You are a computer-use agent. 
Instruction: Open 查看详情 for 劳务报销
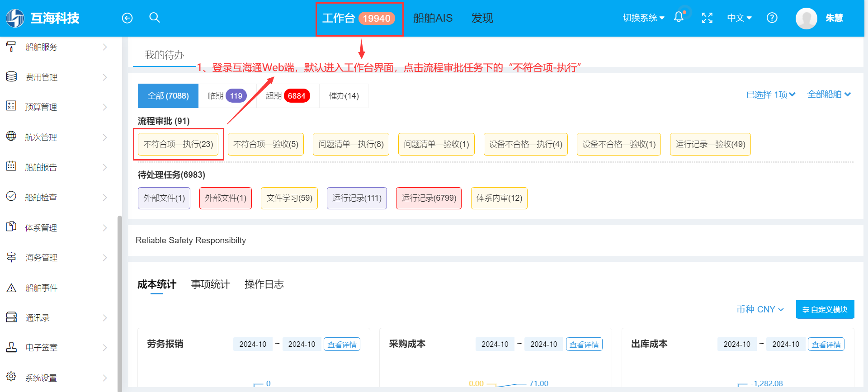point(342,345)
